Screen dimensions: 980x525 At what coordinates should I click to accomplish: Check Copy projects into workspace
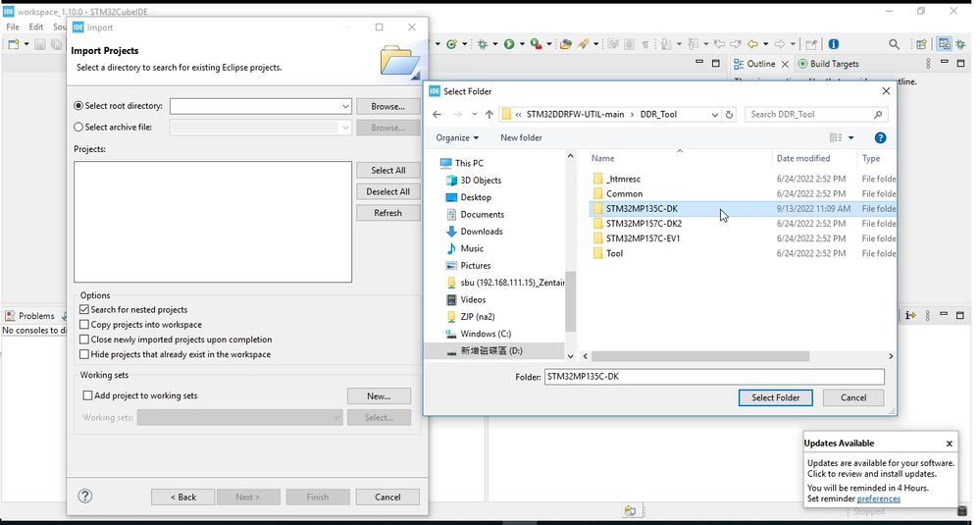pos(84,325)
